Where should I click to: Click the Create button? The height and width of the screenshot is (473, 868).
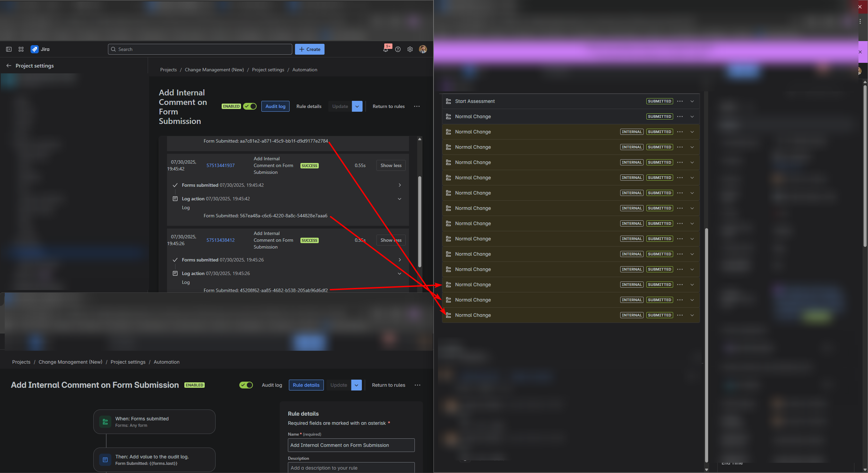point(309,49)
